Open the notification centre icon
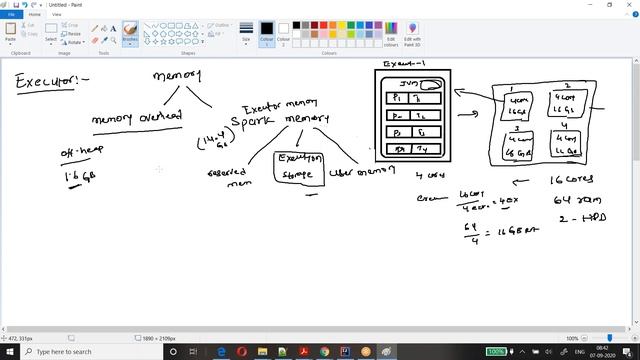Viewport: 640px width, 360px height. [627, 351]
